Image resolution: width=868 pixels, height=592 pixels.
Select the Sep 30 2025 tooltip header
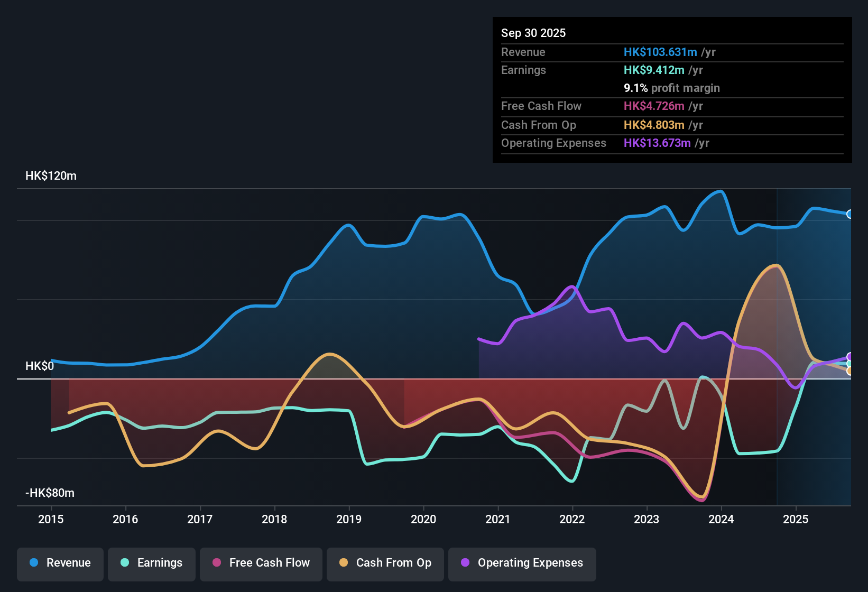533,33
